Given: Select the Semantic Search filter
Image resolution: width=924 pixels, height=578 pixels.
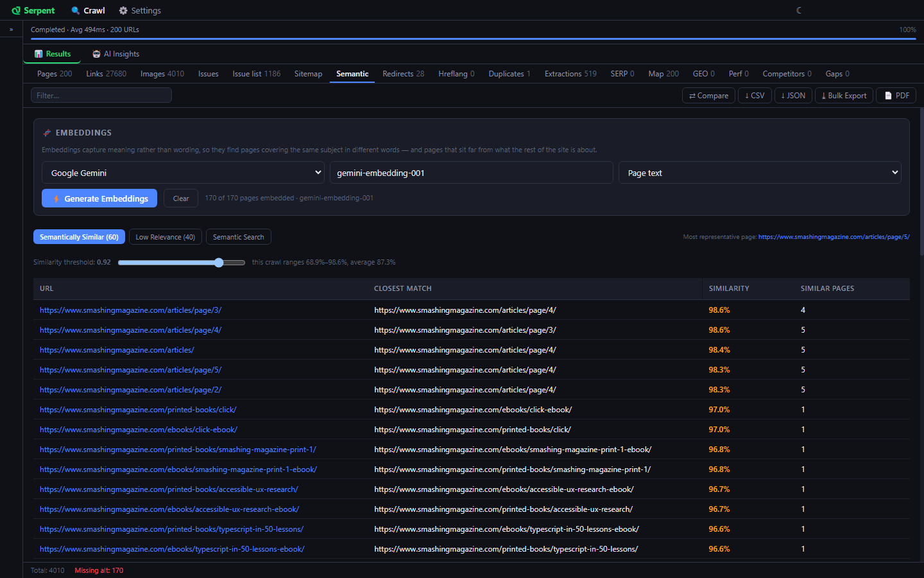Looking at the screenshot, I should (239, 237).
